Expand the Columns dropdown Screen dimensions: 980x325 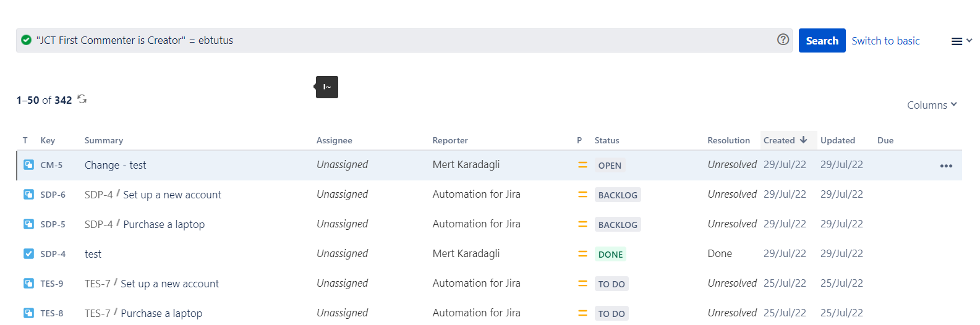point(932,105)
